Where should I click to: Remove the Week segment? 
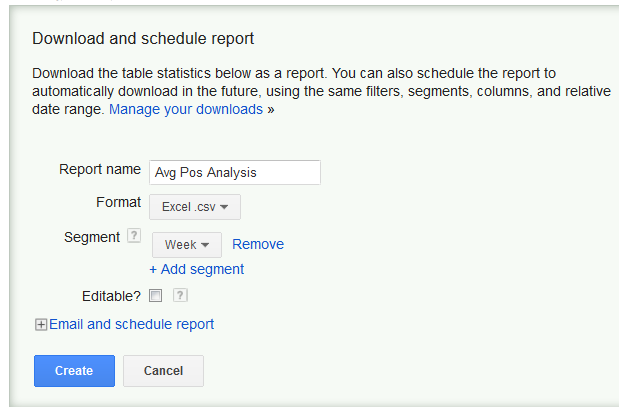pyautogui.click(x=258, y=244)
